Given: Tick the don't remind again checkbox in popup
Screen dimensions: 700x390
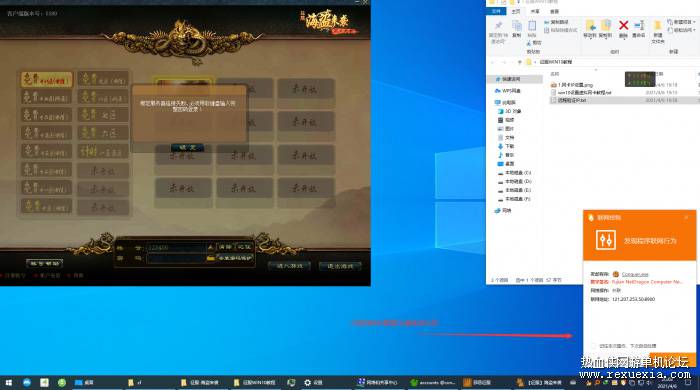Looking at the screenshot, I should [593, 346].
